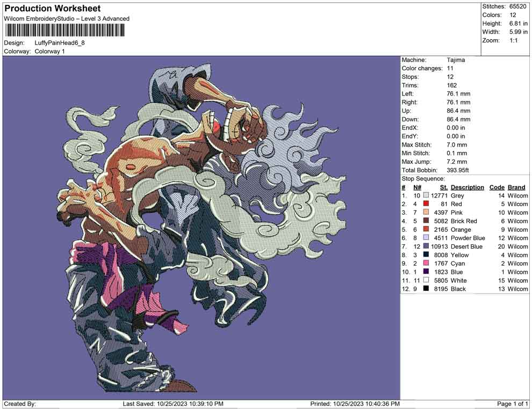The width and height of the screenshot is (532, 409).
Task: Click the Powder Blue color swatch
Action: click(426, 238)
